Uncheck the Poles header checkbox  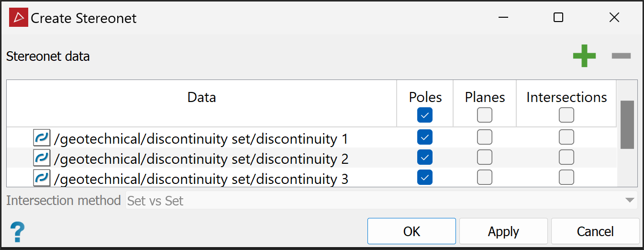coord(425,115)
